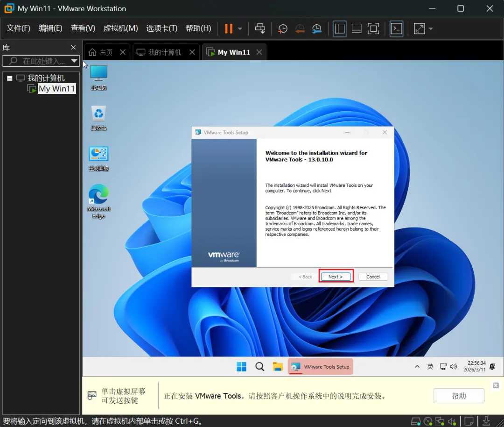504x427 pixels.
Task: Click the guest notification bell icon
Action: (x=492, y=367)
